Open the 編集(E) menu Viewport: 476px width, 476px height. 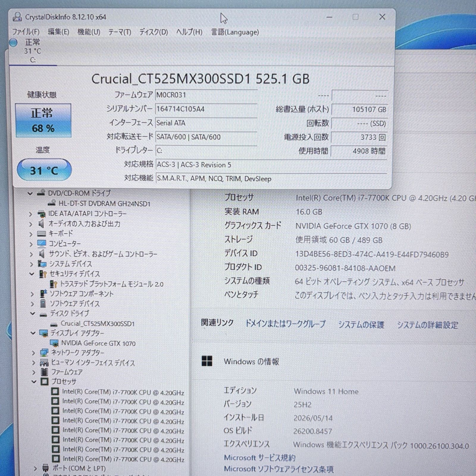pos(58,32)
